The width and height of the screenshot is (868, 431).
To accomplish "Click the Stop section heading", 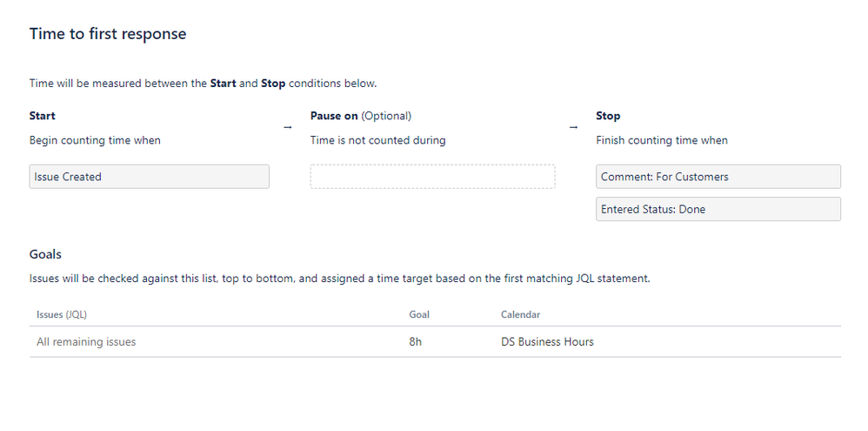I will click(x=608, y=116).
